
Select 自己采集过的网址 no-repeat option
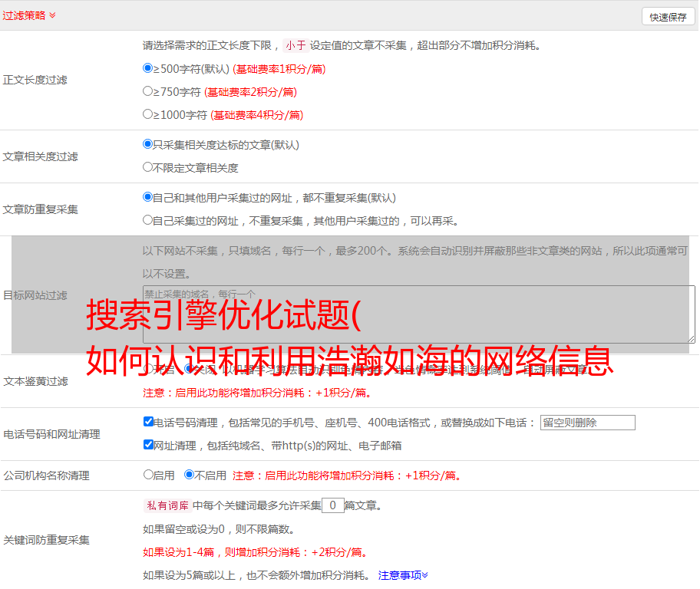click(148, 220)
